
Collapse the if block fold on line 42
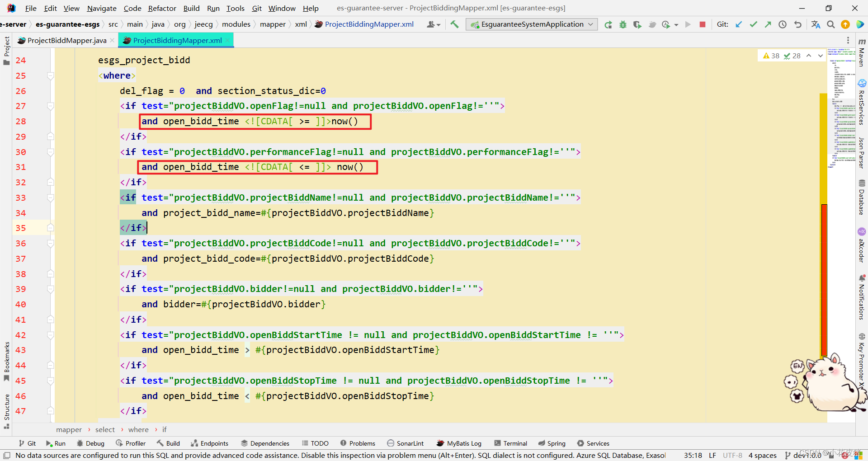(51, 335)
